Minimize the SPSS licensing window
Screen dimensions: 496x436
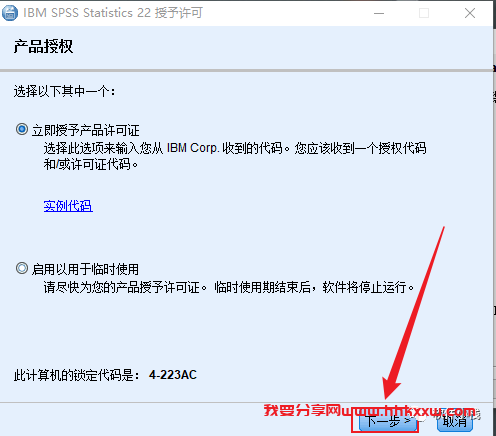coord(379,13)
